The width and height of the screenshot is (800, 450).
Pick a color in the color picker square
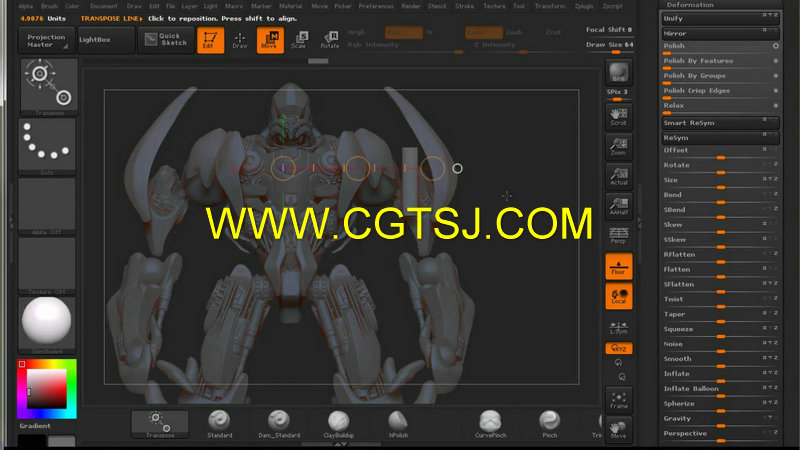[x=46, y=389]
